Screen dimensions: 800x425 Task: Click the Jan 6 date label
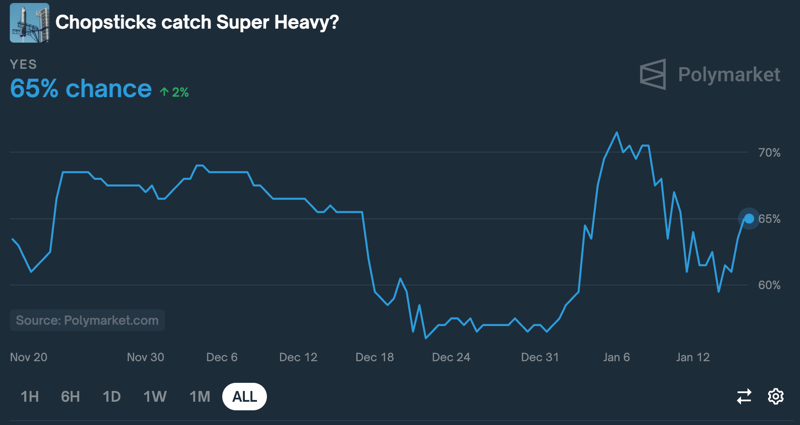(616, 357)
